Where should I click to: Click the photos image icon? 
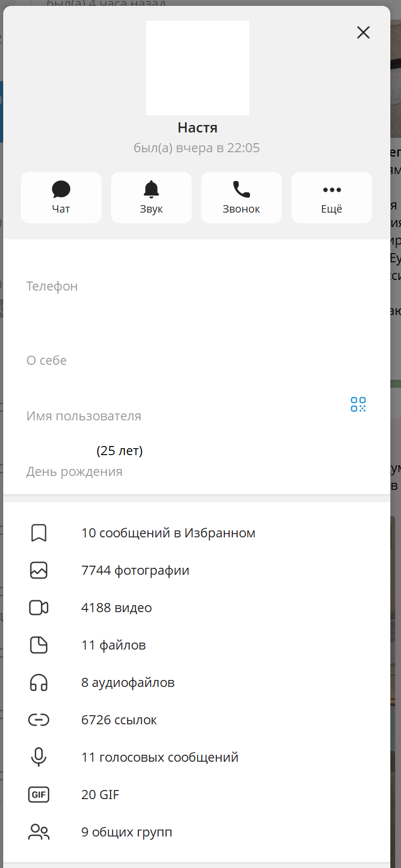[38, 570]
